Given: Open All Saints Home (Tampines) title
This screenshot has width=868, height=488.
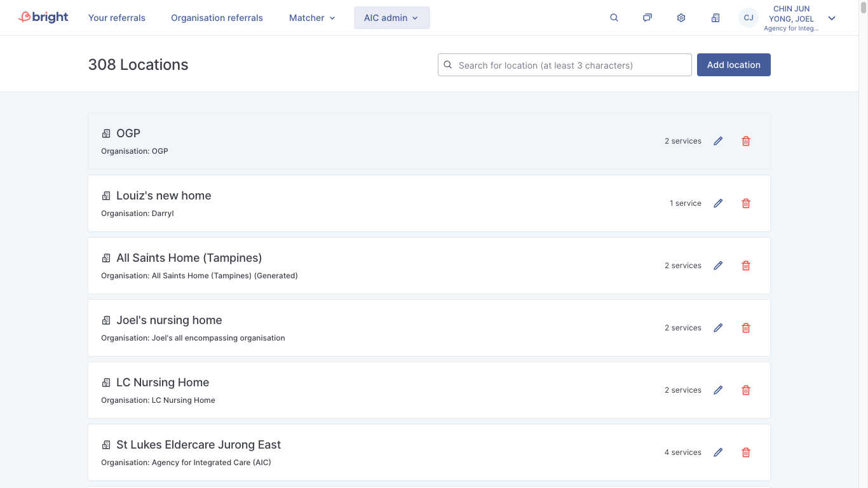Looking at the screenshot, I should [189, 258].
